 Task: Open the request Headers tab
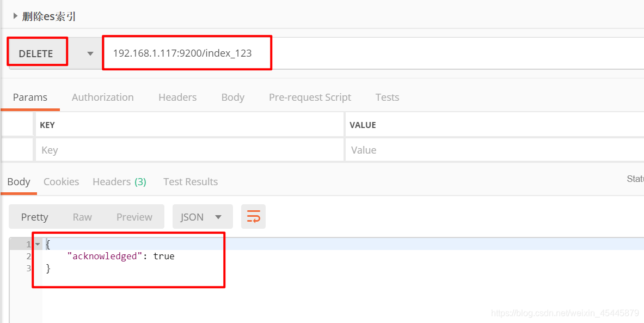177,97
